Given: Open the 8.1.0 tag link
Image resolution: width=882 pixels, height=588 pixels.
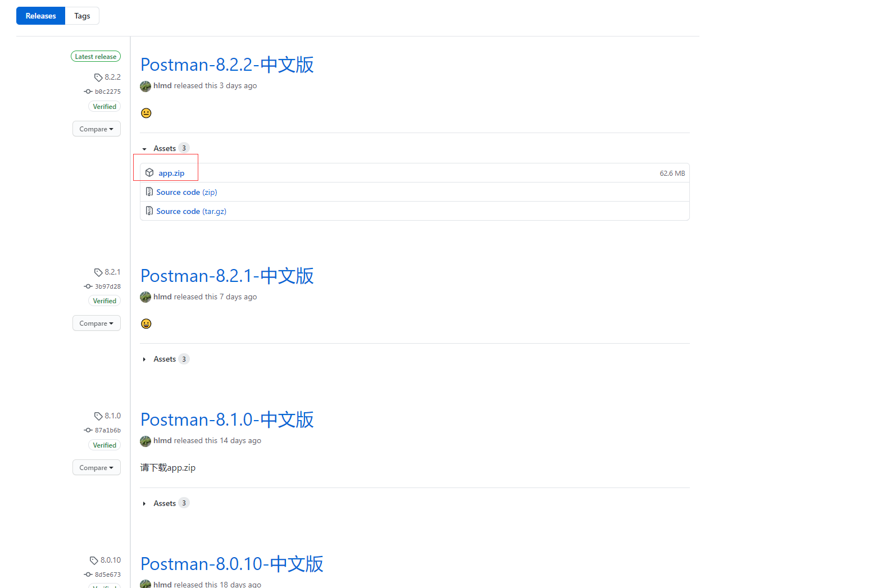Looking at the screenshot, I should 112,416.
